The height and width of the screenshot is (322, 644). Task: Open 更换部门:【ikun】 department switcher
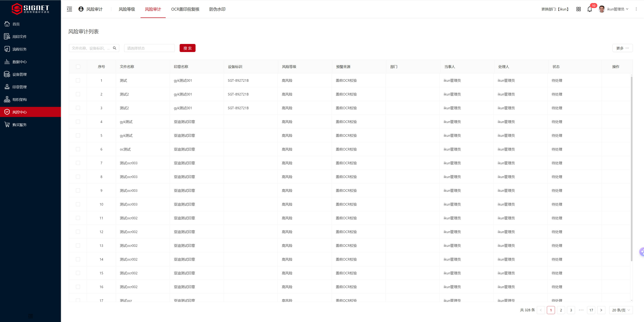[555, 9]
